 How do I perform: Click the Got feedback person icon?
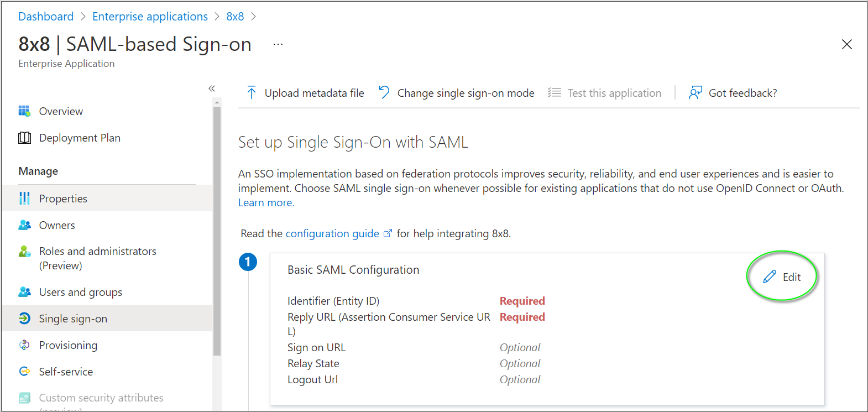point(695,93)
